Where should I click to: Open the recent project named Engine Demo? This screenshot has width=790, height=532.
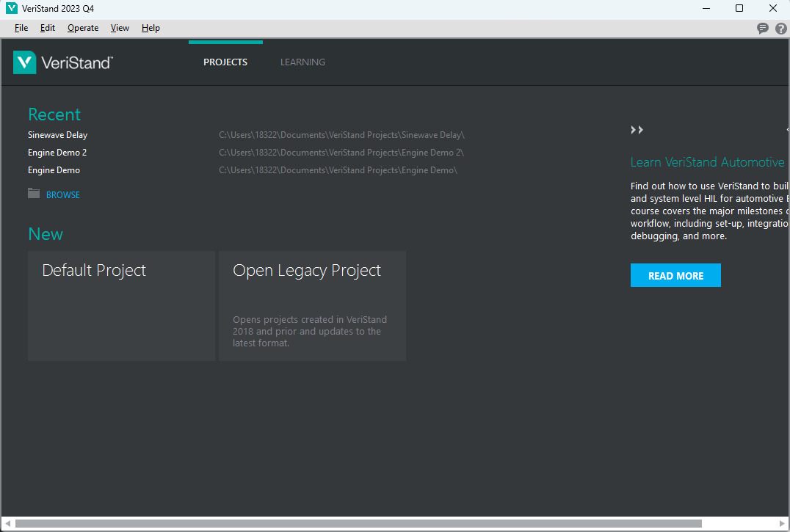click(x=54, y=170)
